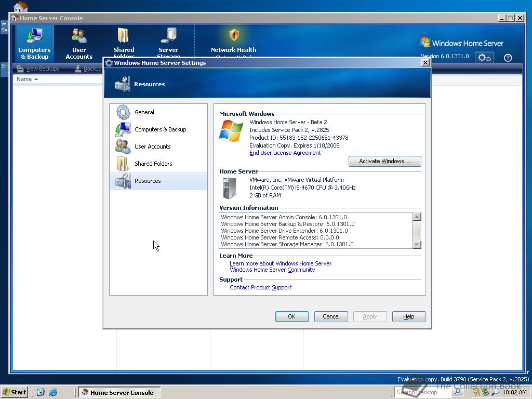Select General settings category

coord(158,112)
